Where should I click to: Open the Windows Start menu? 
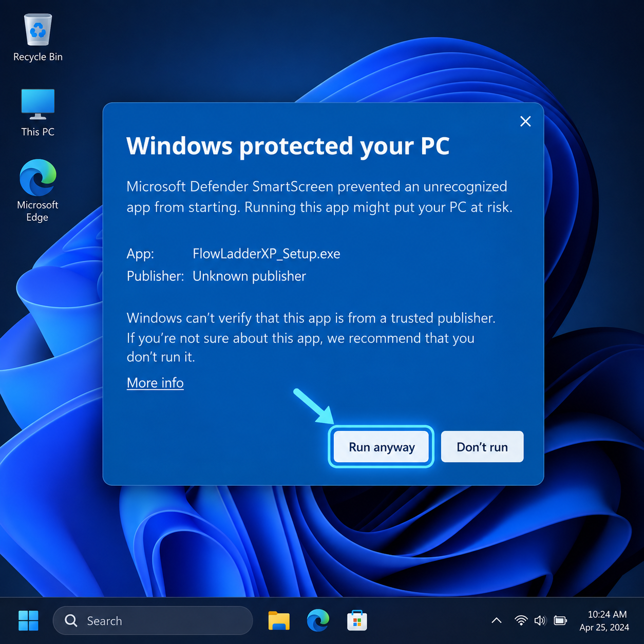[x=28, y=620]
